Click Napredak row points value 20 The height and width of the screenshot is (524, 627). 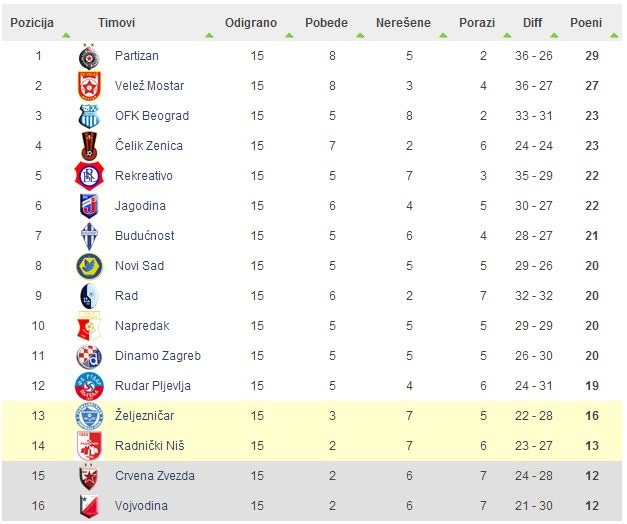coord(592,326)
